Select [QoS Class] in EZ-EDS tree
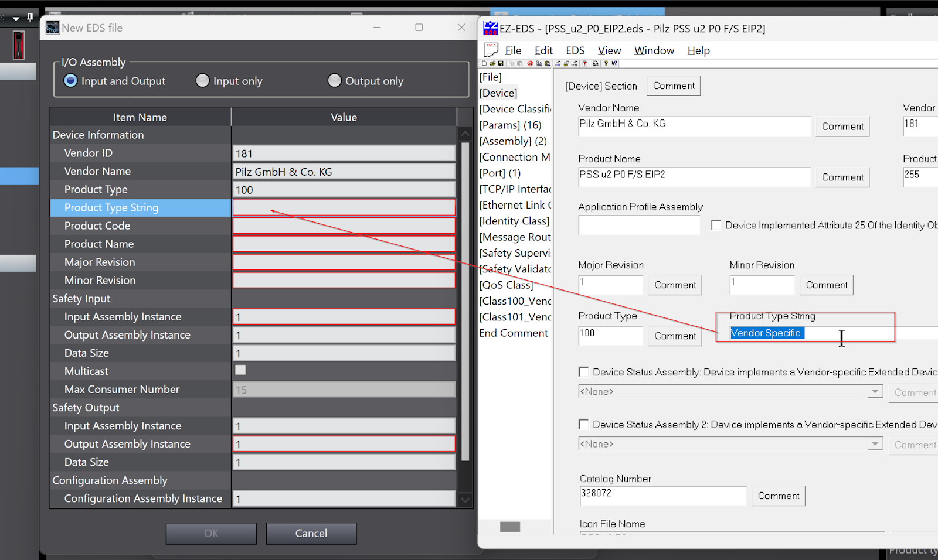The height and width of the screenshot is (560, 938). pos(507,285)
